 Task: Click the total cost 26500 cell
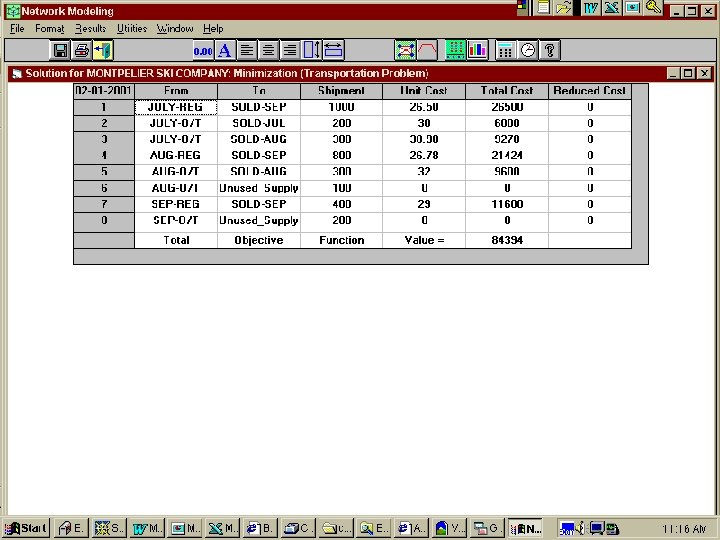coord(507,107)
